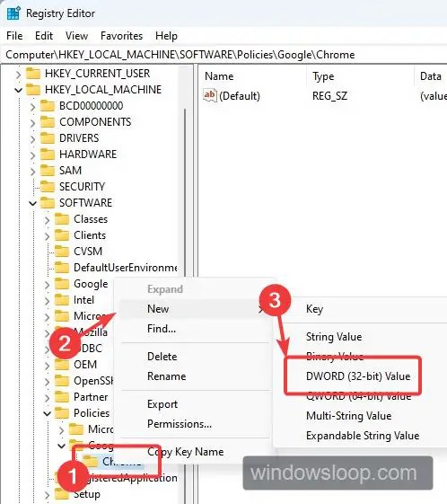Viewport: 447px width, 504px height.
Task: Select String Value in New submenu
Action: point(334,337)
